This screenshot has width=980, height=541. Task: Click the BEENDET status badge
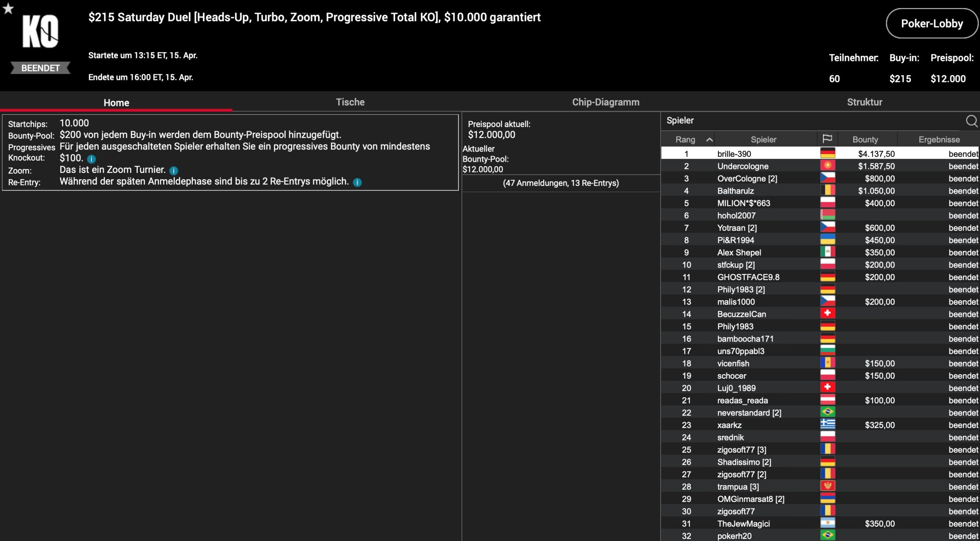[40, 68]
